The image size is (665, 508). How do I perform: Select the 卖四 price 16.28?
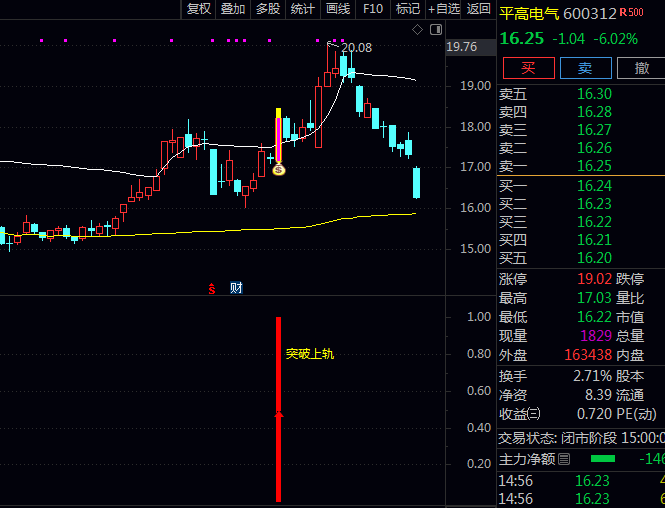click(x=595, y=112)
